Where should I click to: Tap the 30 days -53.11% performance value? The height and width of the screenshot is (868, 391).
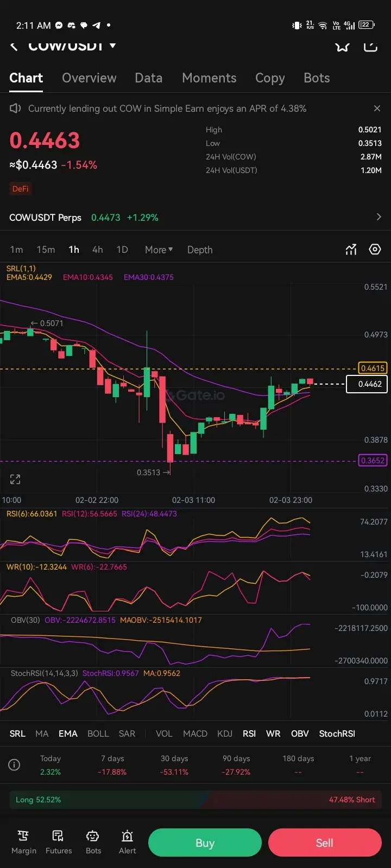(174, 772)
